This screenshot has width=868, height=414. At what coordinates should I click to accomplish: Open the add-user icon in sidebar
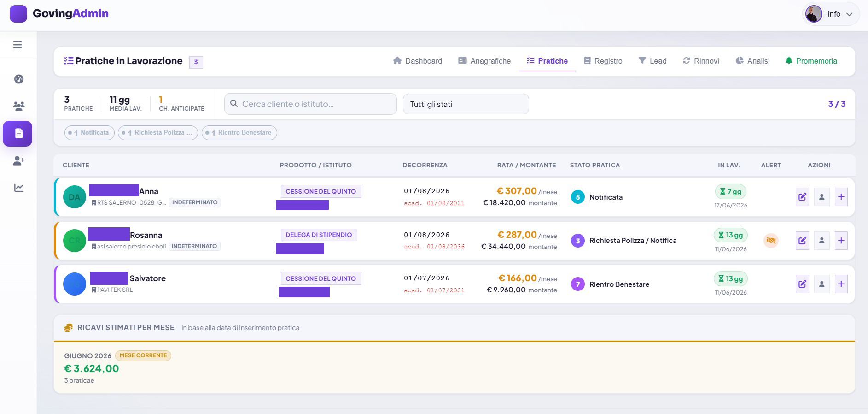point(19,160)
